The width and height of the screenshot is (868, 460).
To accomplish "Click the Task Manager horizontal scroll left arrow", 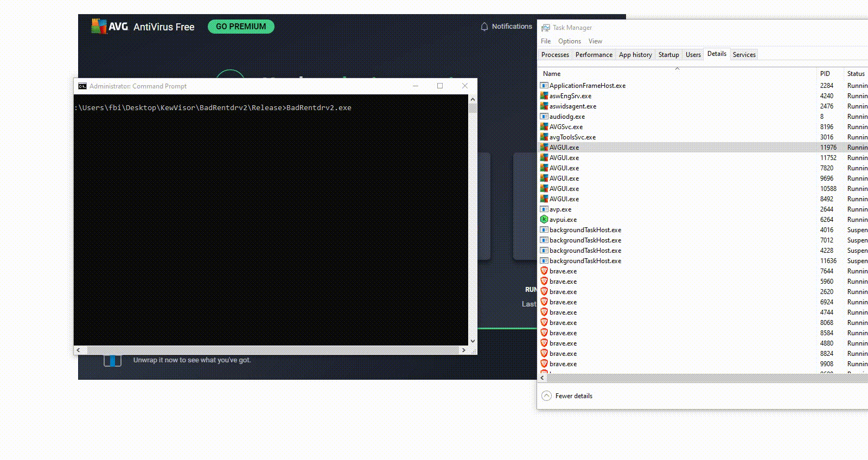I will click(x=541, y=378).
